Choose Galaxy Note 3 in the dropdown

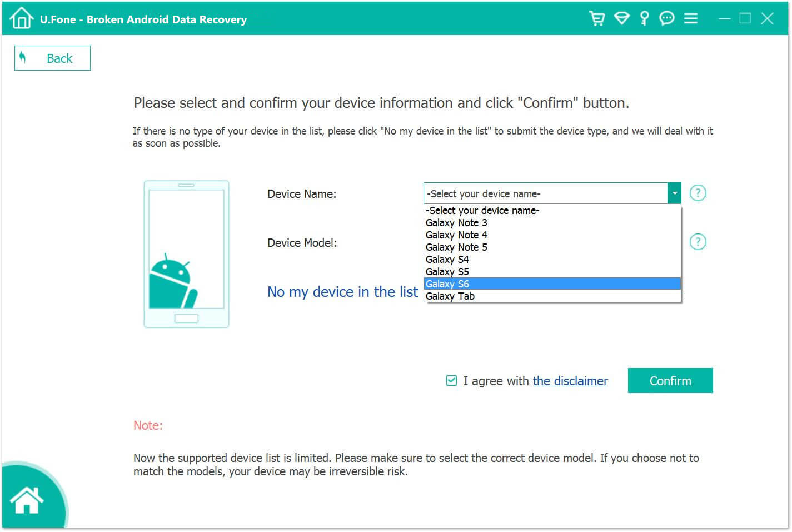point(456,223)
